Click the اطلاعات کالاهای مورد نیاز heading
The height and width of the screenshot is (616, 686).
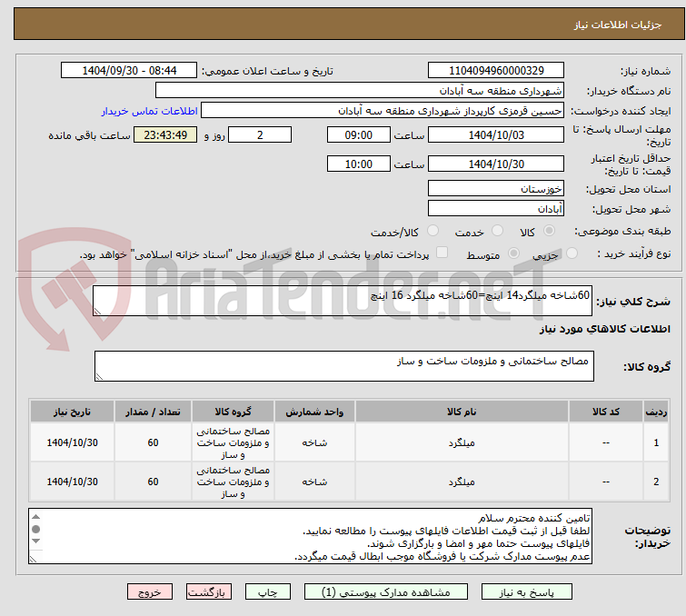tap(604, 329)
